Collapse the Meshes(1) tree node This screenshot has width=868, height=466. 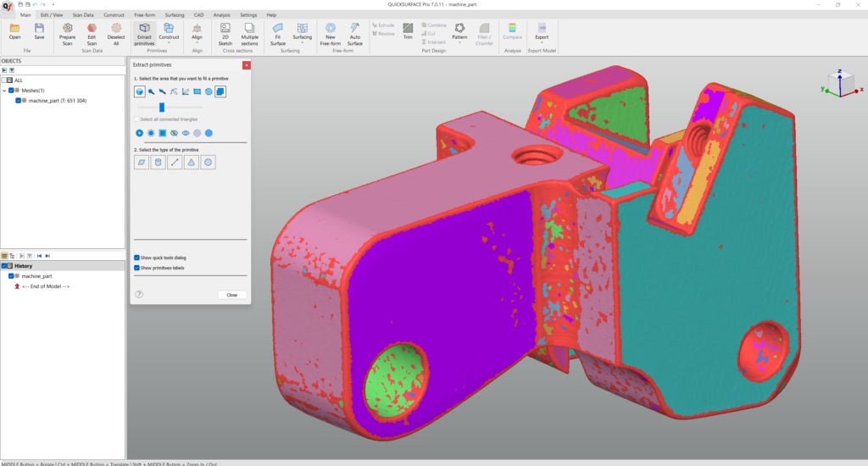[4, 91]
